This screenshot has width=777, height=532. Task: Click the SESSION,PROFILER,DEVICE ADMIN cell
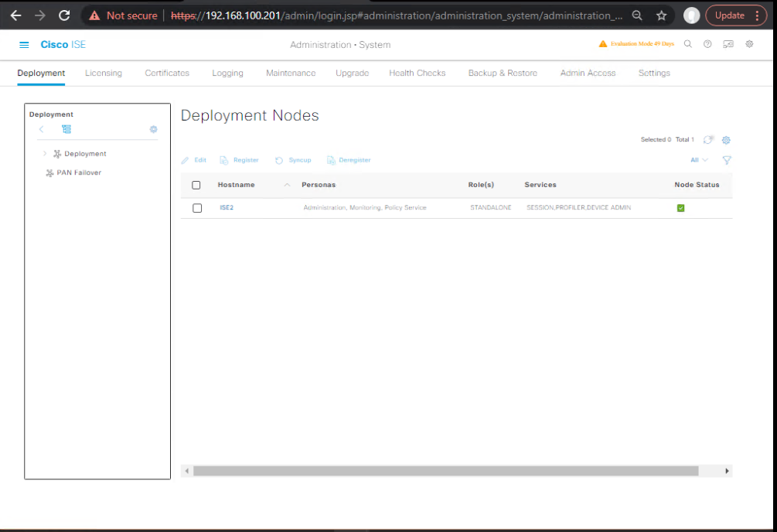click(579, 208)
